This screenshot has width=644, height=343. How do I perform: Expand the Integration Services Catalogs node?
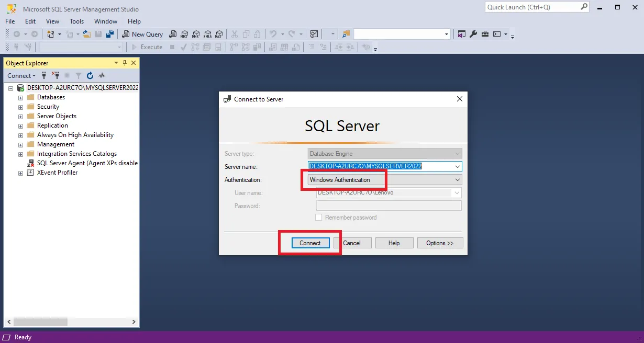(20, 154)
